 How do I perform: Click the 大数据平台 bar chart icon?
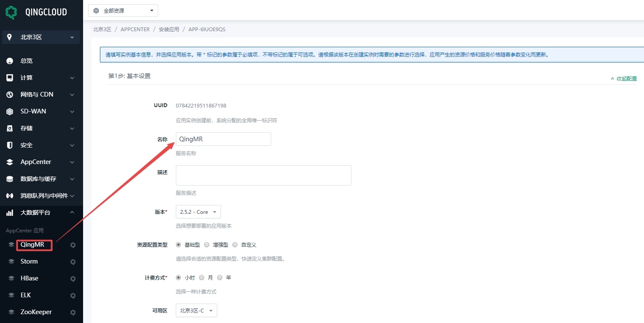click(10, 213)
